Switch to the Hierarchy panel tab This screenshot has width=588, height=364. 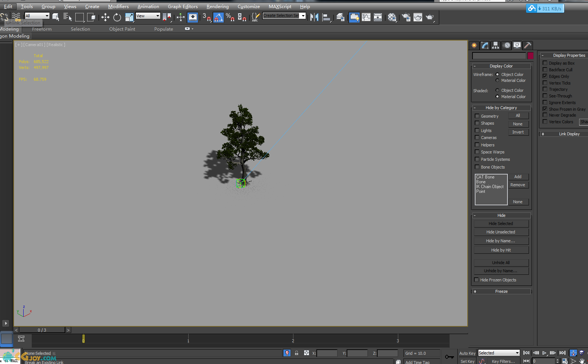pos(496,45)
